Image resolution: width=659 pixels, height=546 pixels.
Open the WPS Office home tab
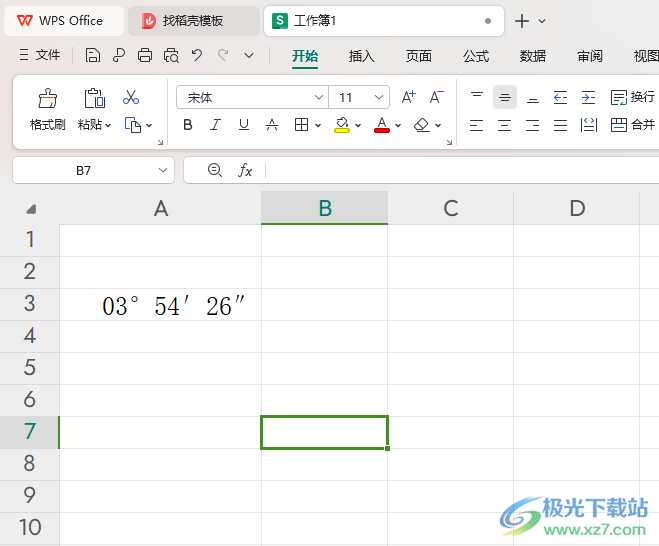click(64, 21)
